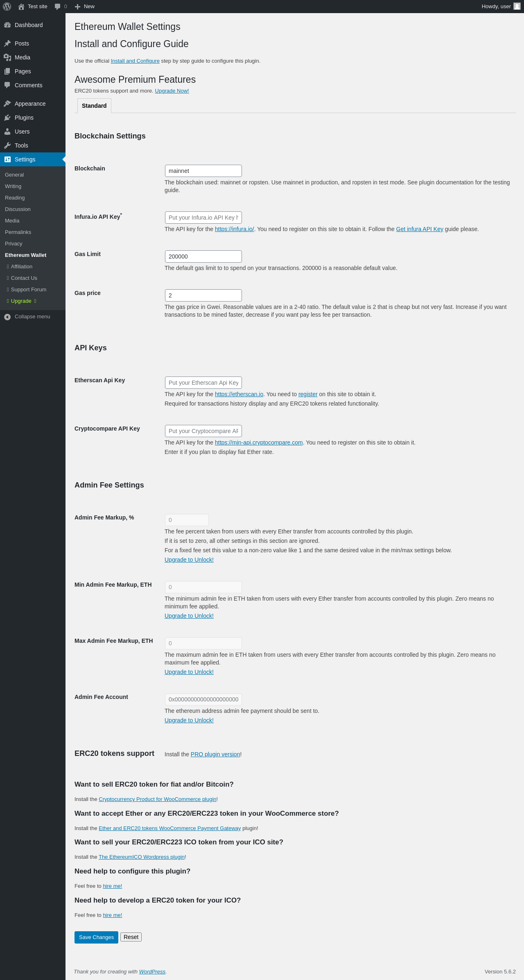Click the Reset button
524x980 pixels.
[131, 937]
